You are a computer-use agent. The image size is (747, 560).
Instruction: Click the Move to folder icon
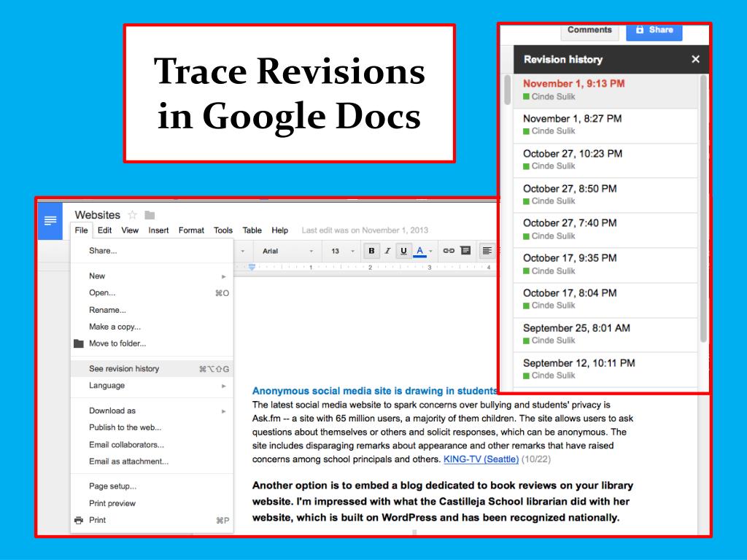79,343
